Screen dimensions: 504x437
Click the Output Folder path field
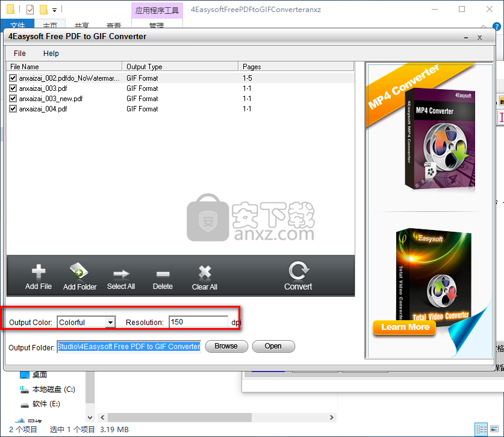pos(129,347)
